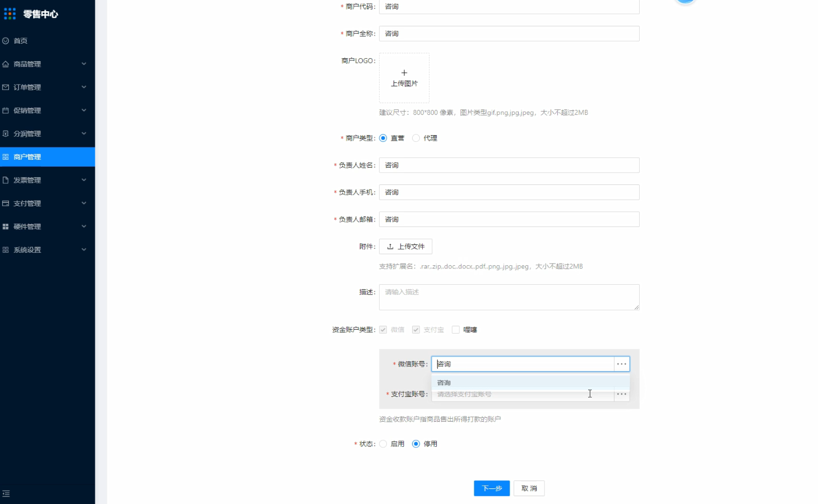The image size is (818, 504).
Task: Choose 咨询 from the 微信账号 suggestion list
Action: 530,382
